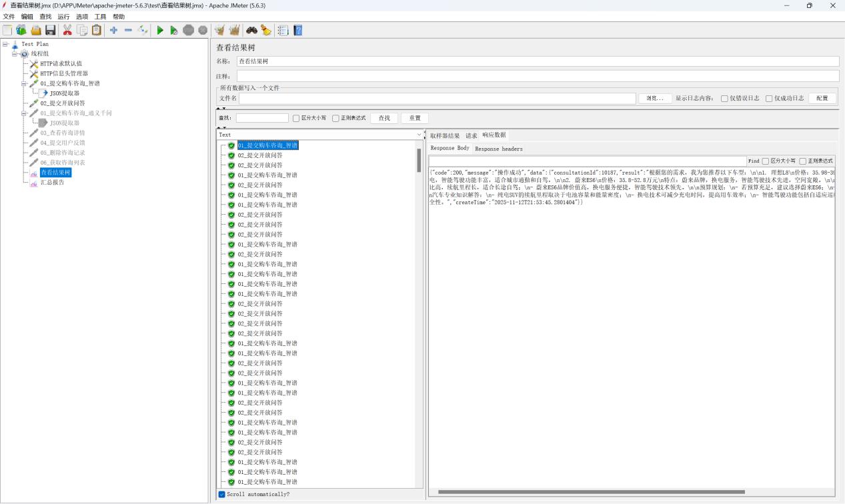Click the Cut scissors icon
Viewport: 845px width, 504px height.
pos(67,30)
